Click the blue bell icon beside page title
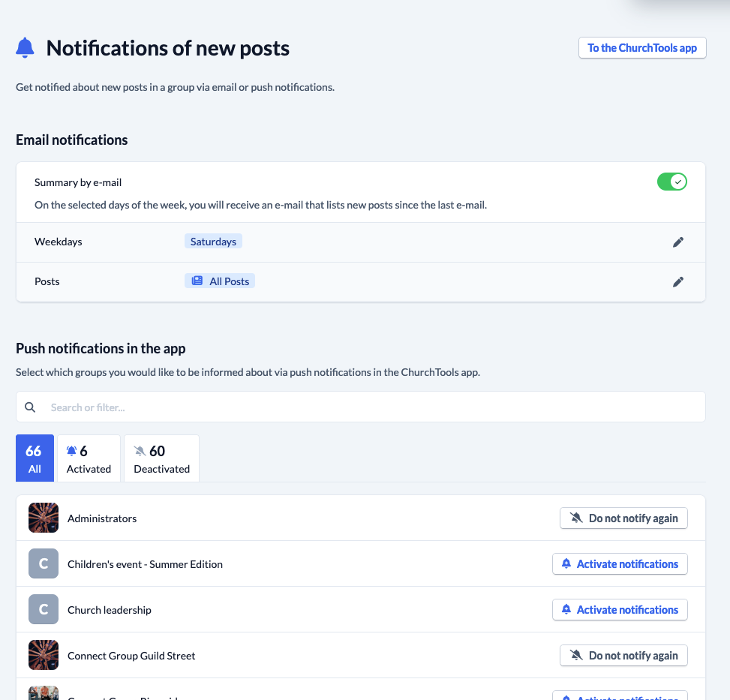The width and height of the screenshot is (730, 700). coord(26,48)
